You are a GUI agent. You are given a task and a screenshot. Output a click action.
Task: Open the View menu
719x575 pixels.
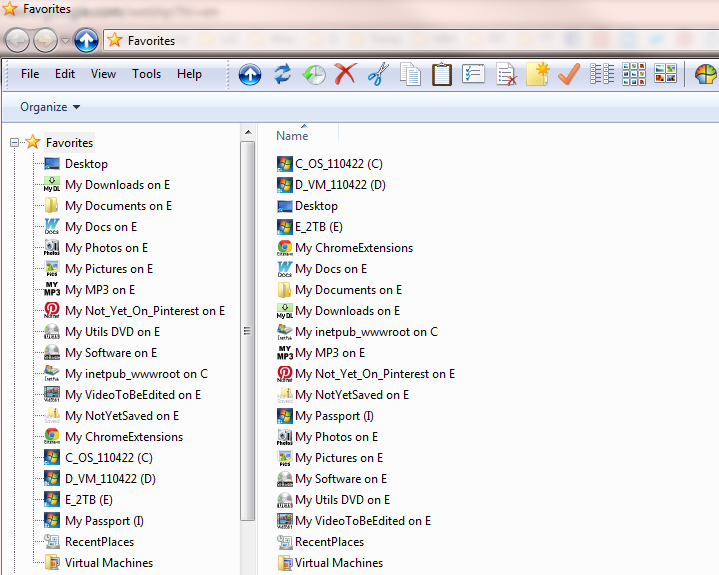tap(103, 74)
